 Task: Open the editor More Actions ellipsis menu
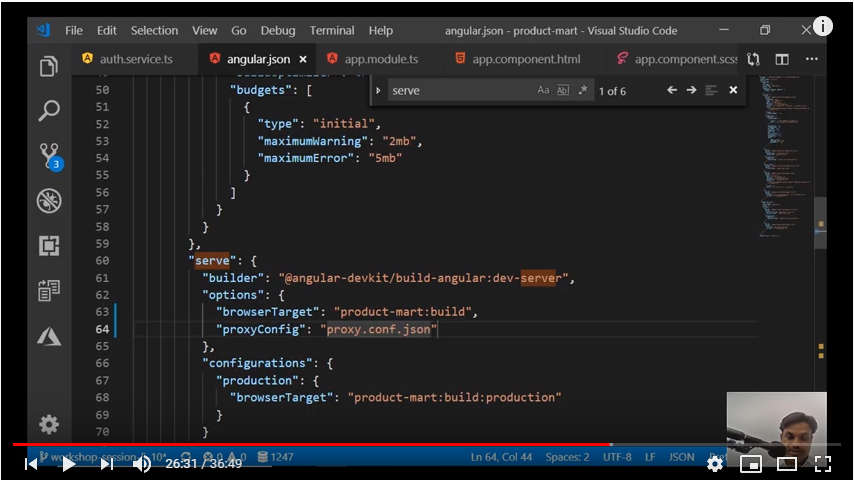[812, 59]
